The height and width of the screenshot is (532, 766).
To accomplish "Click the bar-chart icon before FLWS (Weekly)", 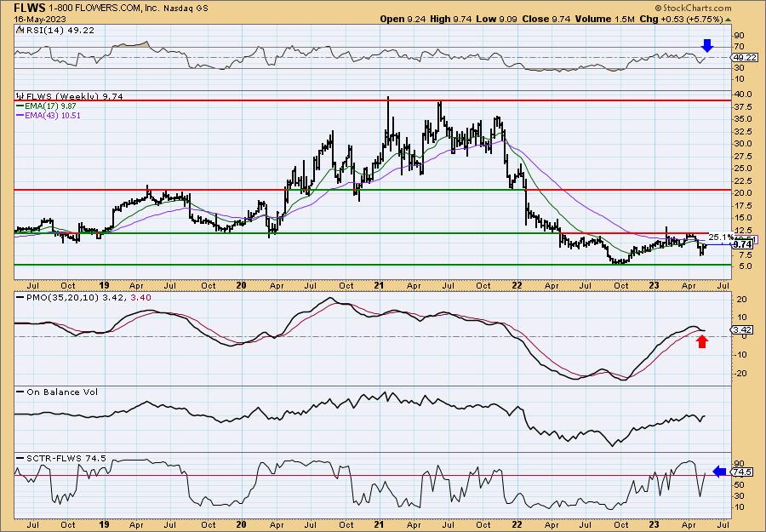I will click(x=20, y=96).
